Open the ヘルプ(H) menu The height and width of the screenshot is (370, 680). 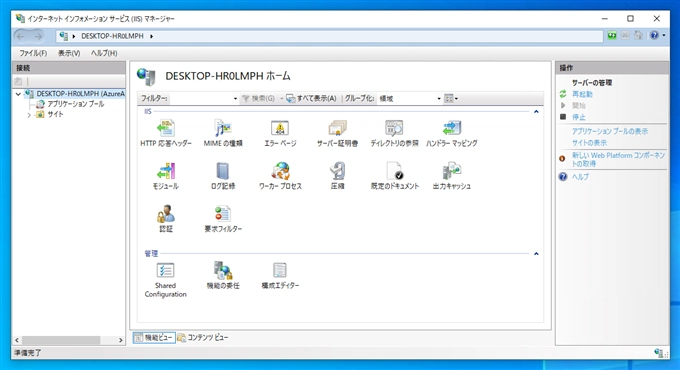(104, 53)
